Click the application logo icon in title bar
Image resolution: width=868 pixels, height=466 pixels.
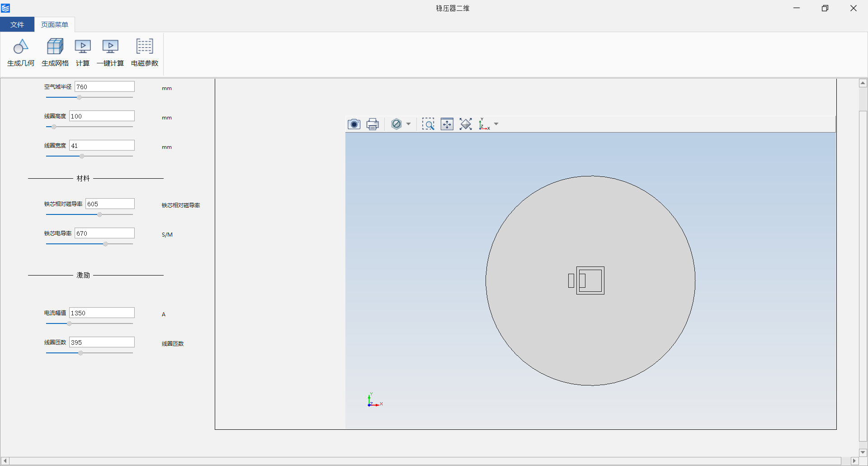point(6,8)
